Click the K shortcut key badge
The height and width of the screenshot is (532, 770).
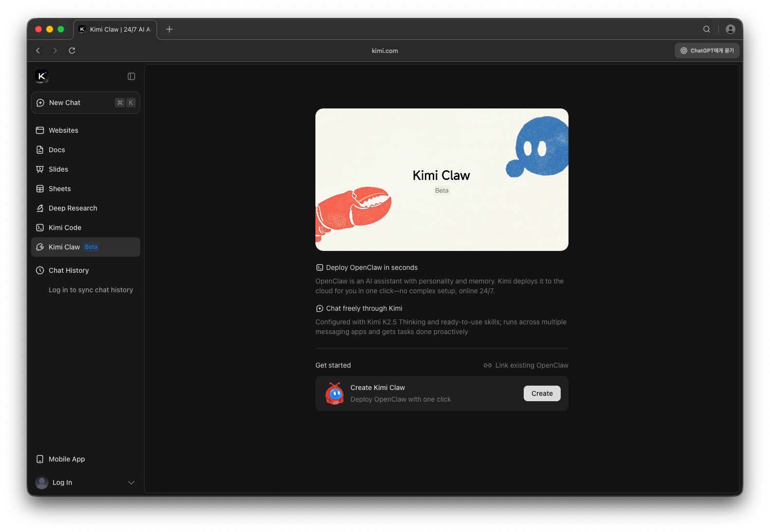(x=131, y=103)
